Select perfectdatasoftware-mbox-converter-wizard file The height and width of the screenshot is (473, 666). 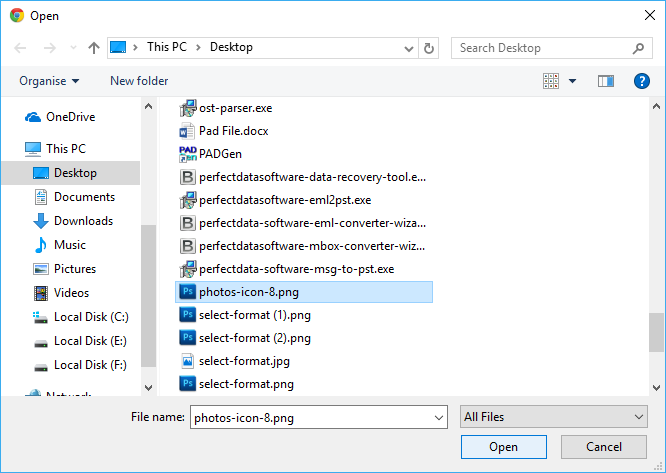click(x=312, y=246)
